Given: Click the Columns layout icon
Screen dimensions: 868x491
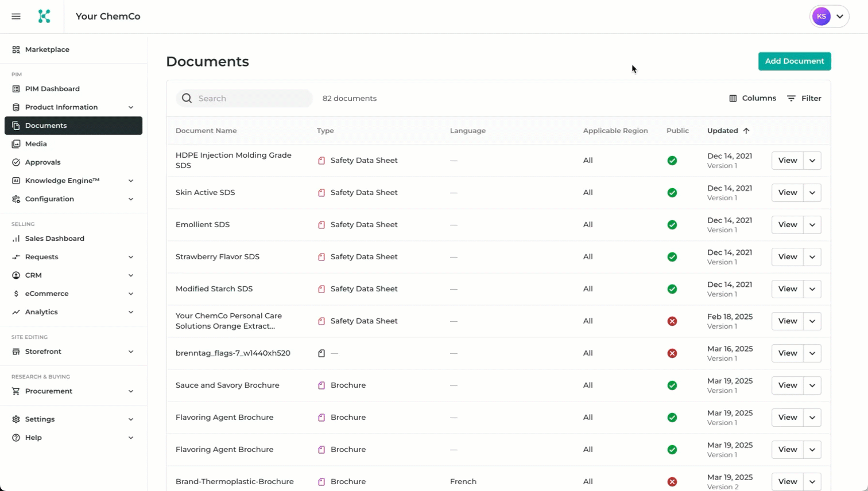Looking at the screenshot, I should pyautogui.click(x=733, y=99).
